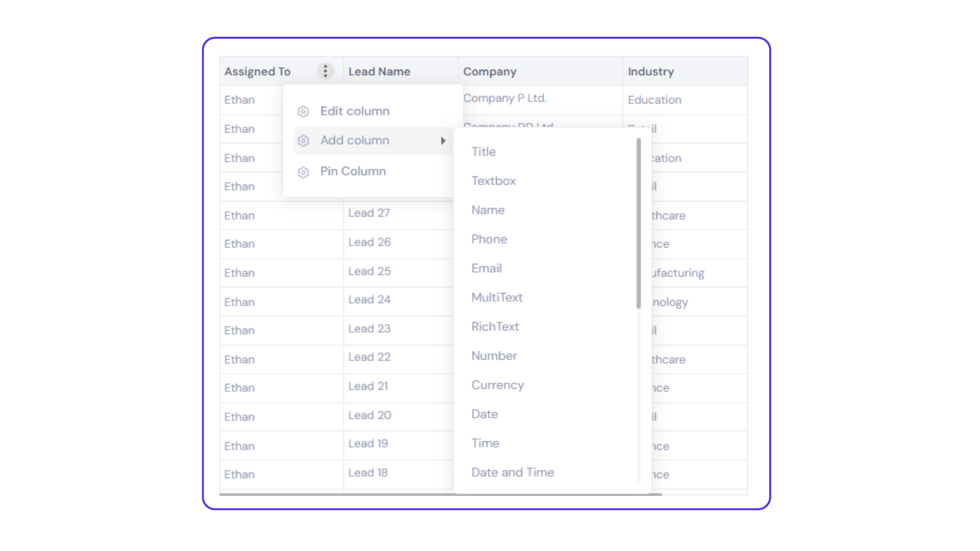Select Pin Column menu entry
This screenshot has width=980, height=551.
click(353, 171)
